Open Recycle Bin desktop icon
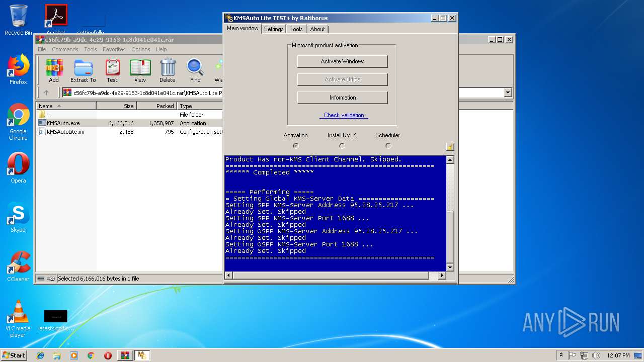644x362 pixels. pyautogui.click(x=18, y=20)
